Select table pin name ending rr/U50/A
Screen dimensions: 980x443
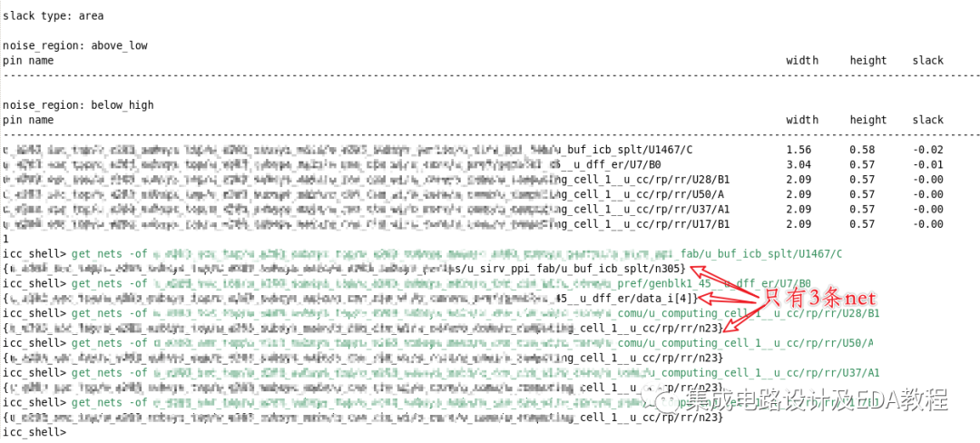pos(363,194)
